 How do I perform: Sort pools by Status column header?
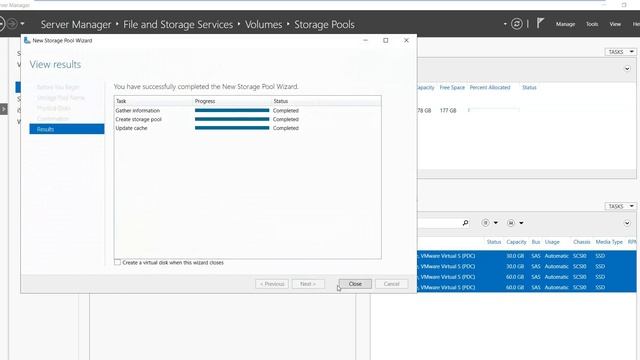pos(529,87)
